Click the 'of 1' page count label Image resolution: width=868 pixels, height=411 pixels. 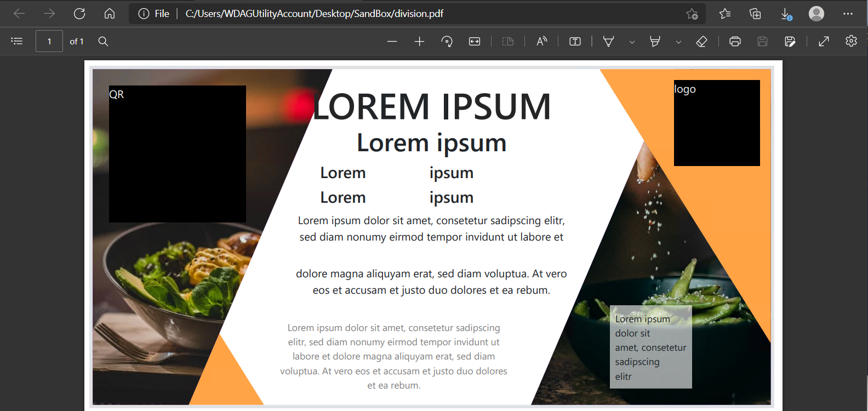point(77,42)
